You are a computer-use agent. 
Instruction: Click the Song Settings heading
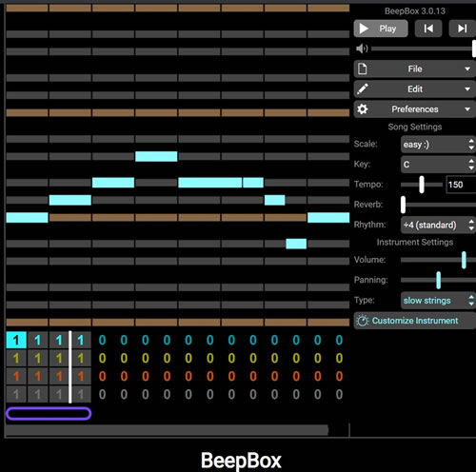[415, 127]
